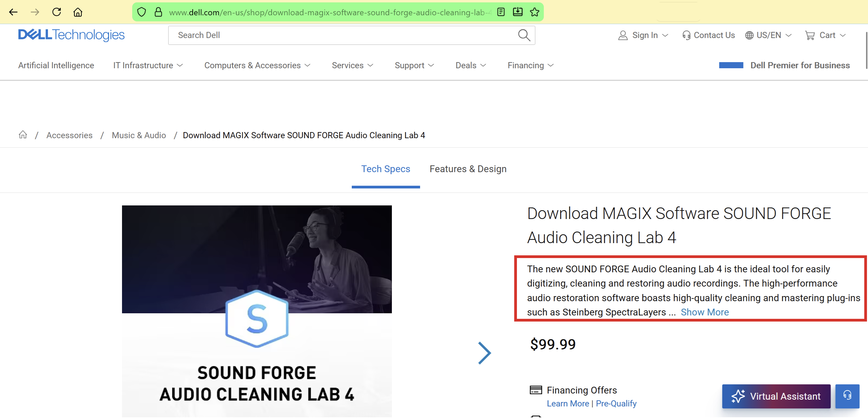Bookmark page with star icon

point(534,12)
